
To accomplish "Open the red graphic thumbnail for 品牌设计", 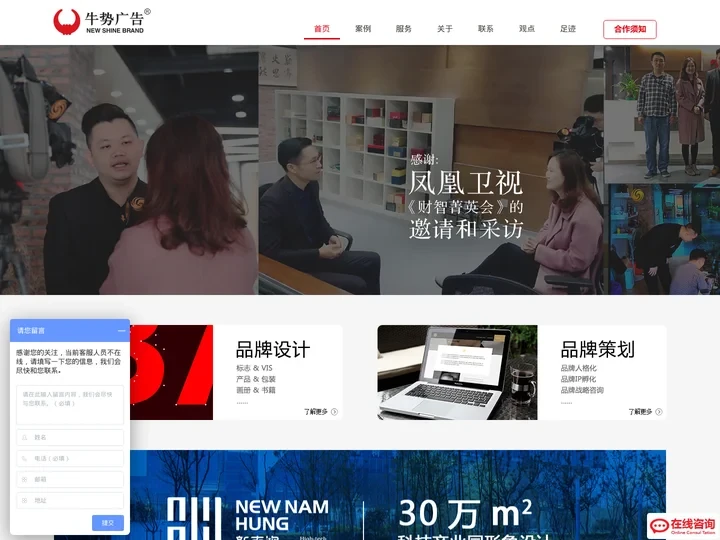I will coord(171,372).
